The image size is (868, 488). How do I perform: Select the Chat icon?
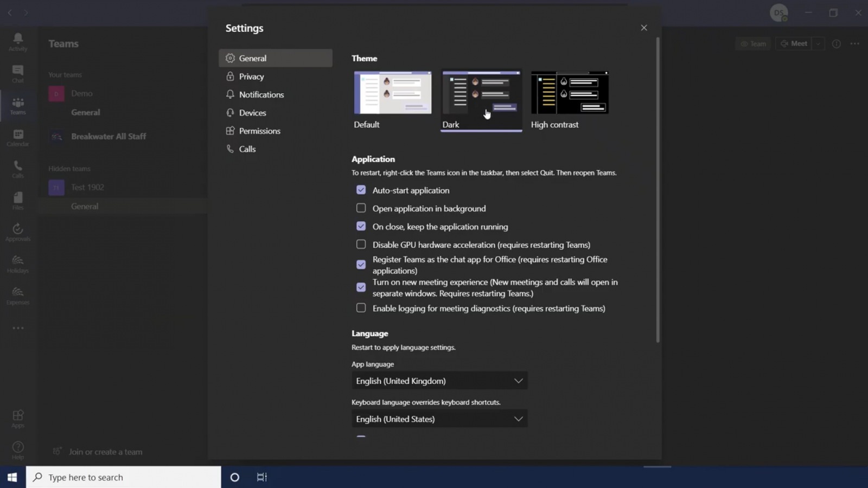tap(17, 73)
